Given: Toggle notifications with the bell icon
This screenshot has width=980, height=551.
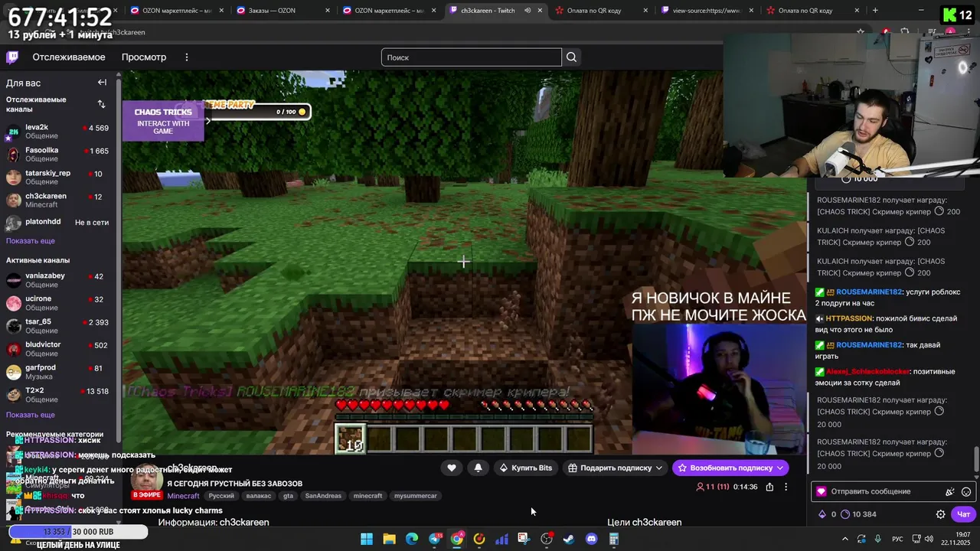Looking at the screenshot, I should [478, 468].
